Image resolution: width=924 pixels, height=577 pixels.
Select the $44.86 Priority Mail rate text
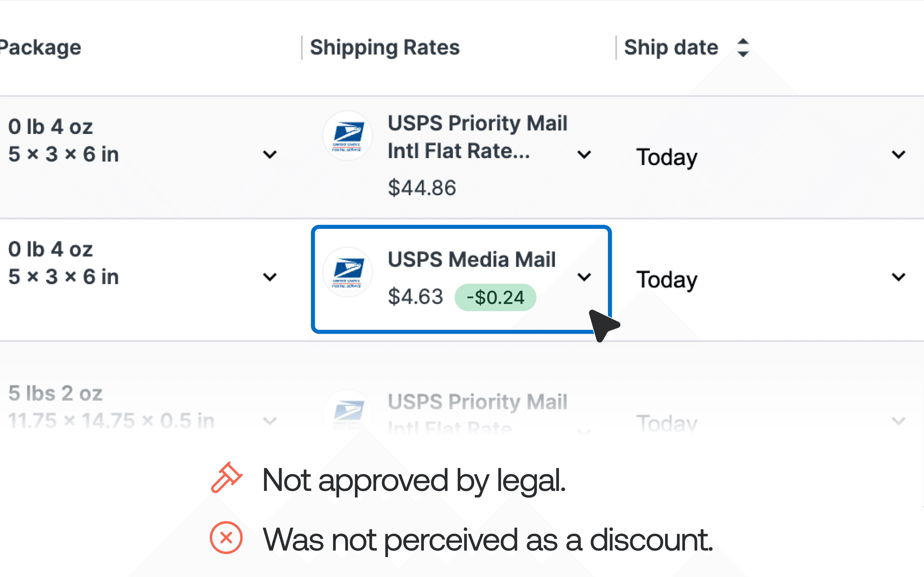pyautogui.click(x=422, y=188)
